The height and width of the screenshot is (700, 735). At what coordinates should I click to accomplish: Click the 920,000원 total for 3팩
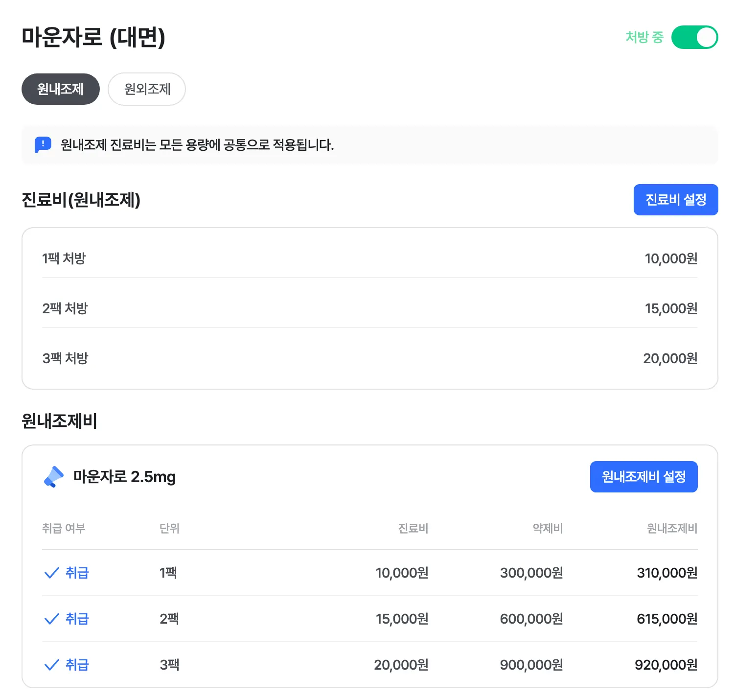[x=666, y=665]
